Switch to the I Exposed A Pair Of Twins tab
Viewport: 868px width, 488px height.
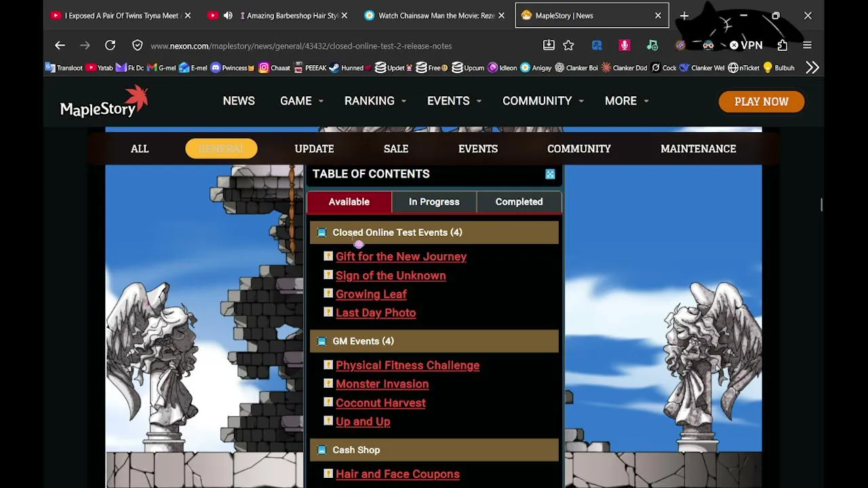click(121, 16)
